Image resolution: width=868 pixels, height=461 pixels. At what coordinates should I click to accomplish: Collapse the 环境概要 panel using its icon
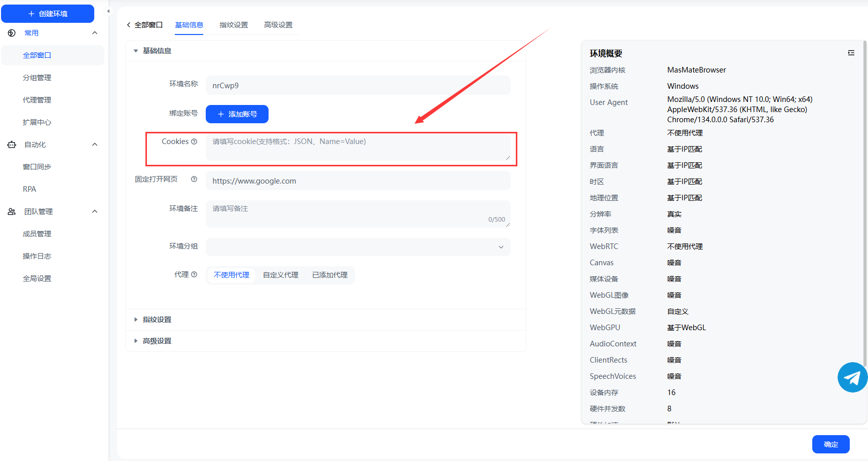pos(851,53)
